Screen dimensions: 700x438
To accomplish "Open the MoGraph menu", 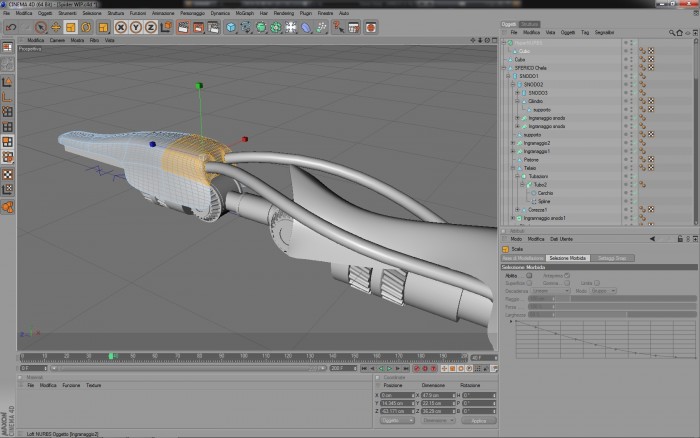I will 245,13.
